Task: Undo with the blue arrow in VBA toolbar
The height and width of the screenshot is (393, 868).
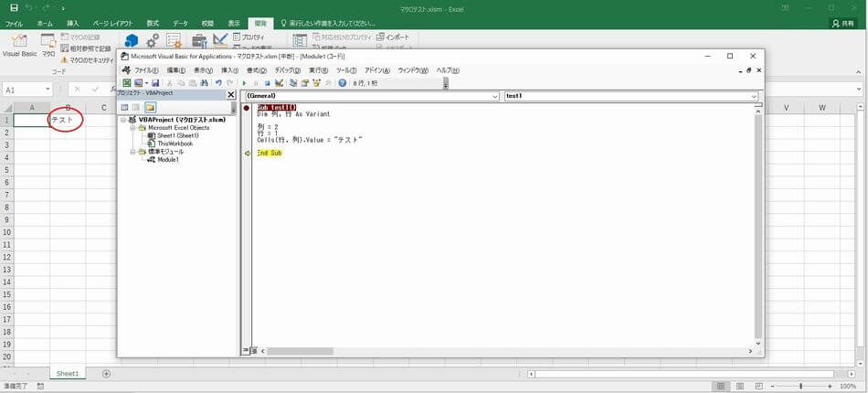Action: click(218, 83)
